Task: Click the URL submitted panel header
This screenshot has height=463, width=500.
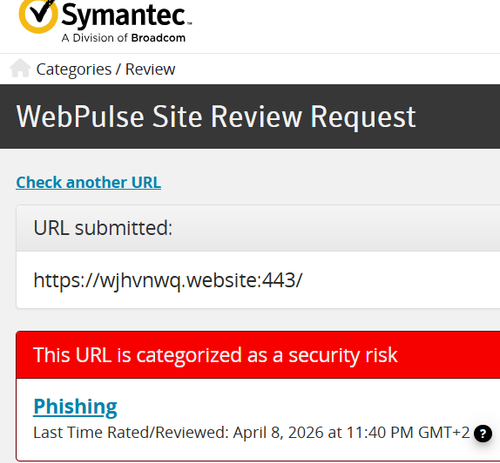Action: coord(258,228)
